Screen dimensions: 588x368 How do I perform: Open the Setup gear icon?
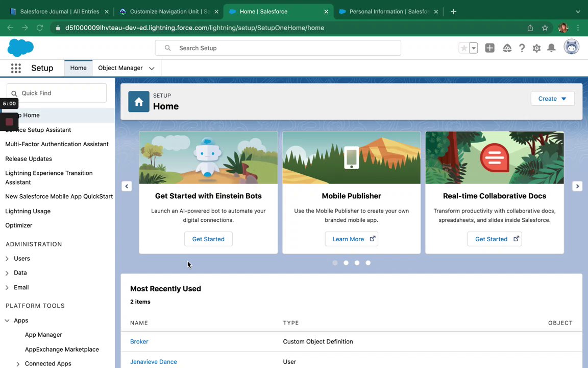536,48
